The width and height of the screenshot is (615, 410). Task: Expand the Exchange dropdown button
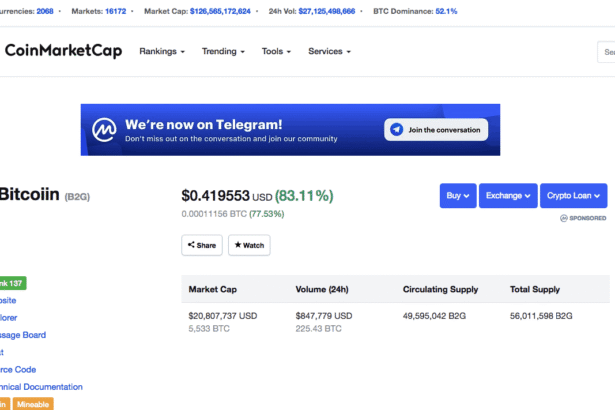coord(508,195)
